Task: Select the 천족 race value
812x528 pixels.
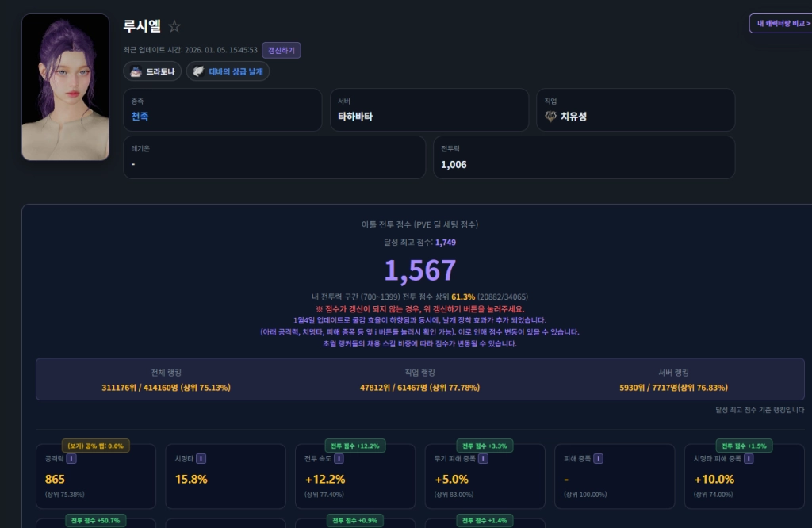Action: [x=140, y=117]
